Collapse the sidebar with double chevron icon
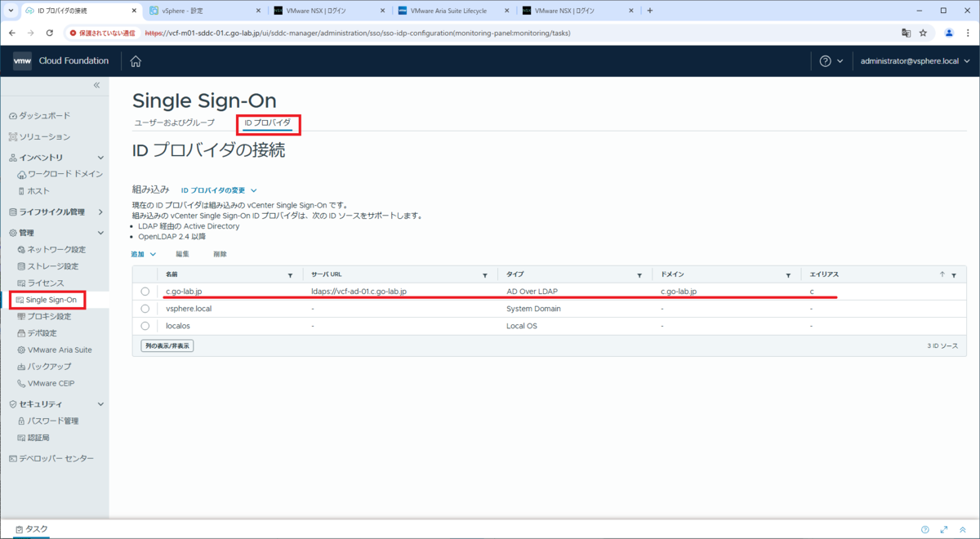 tap(96, 85)
